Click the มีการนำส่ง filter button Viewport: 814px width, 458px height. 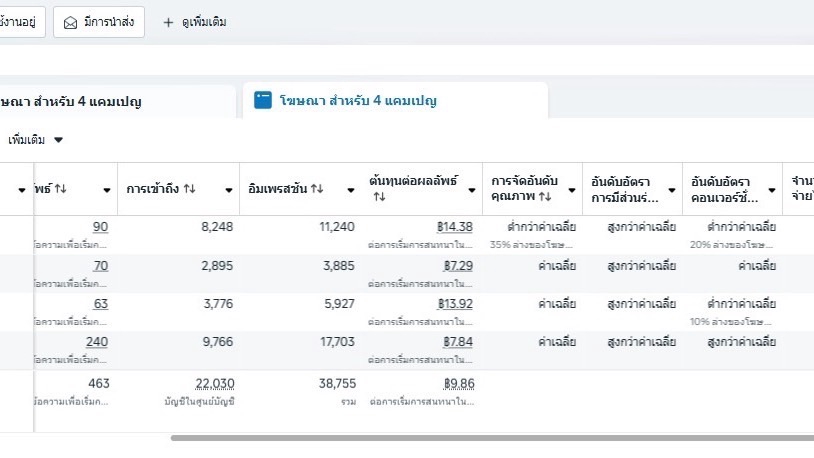[x=98, y=22]
